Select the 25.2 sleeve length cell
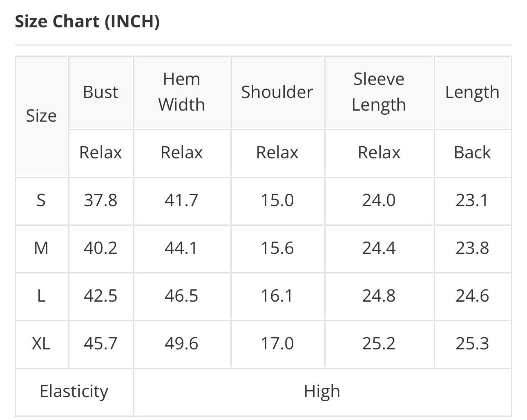Image resolution: width=527 pixels, height=420 pixels. [379, 344]
